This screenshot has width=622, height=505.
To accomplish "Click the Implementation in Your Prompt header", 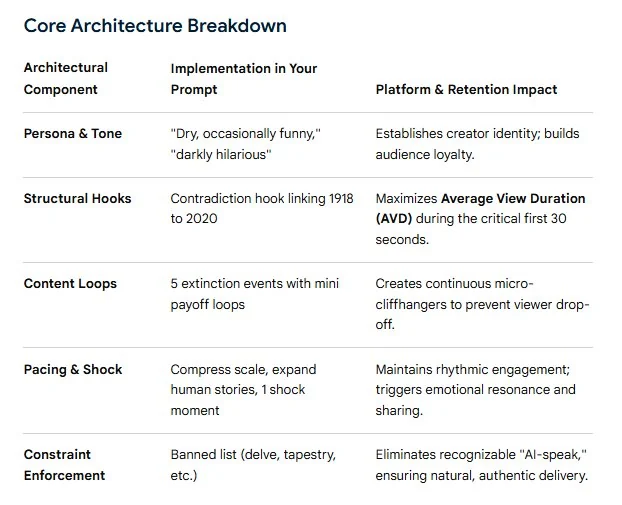I will [x=244, y=79].
